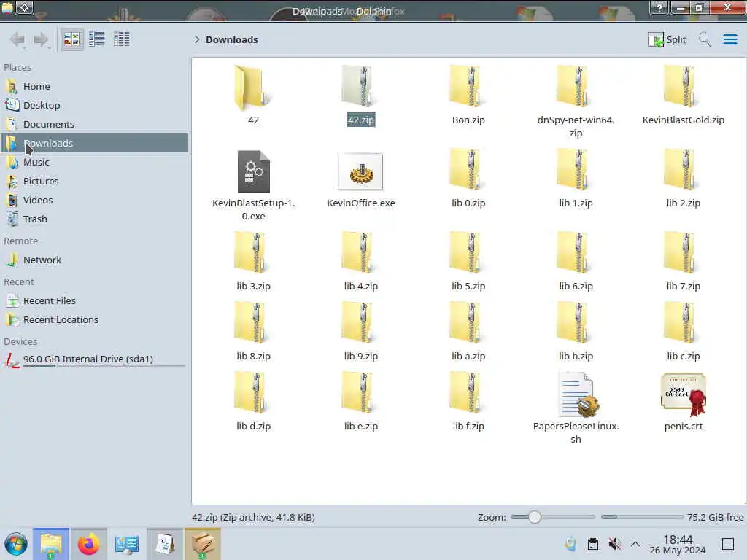Click the 75.2 GiB free space bar
The width and height of the screenshot is (747, 560).
click(642, 517)
